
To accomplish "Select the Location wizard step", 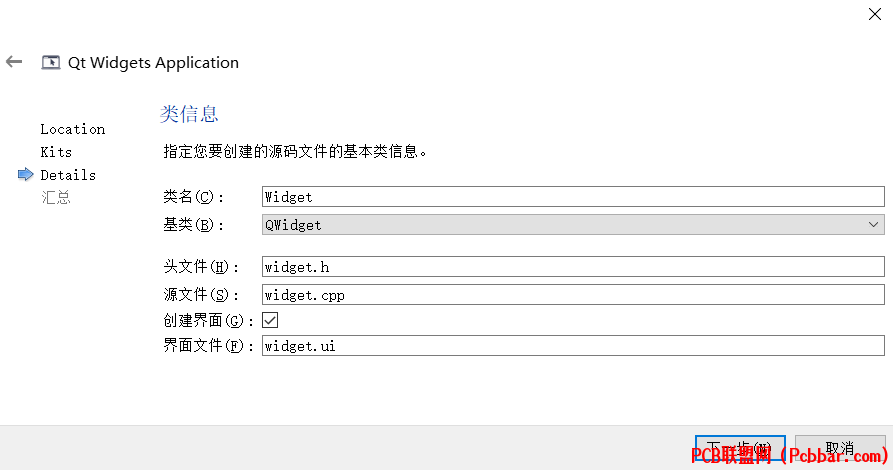I will click(72, 129).
